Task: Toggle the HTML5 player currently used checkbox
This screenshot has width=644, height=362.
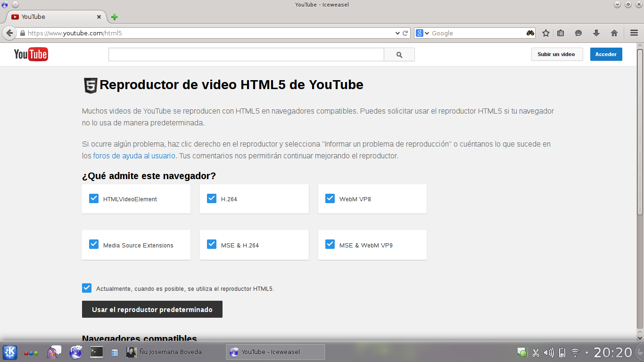Action: click(x=87, y=288)
